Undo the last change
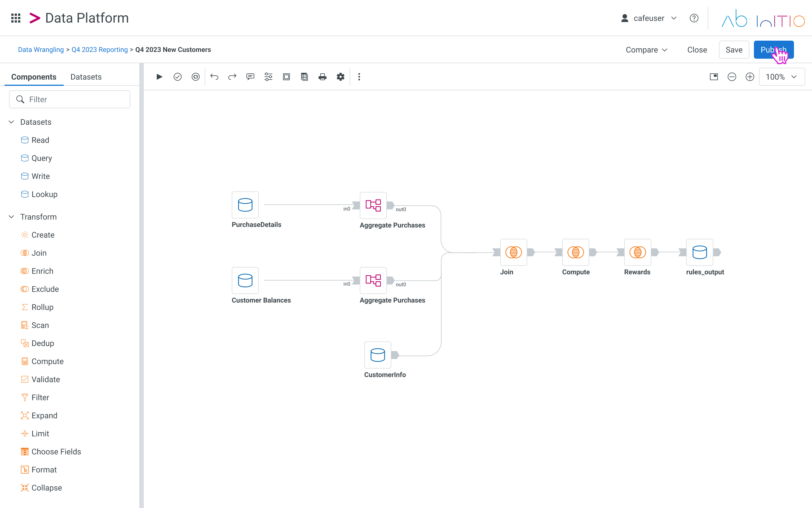The image size is (812, 508). click(214, 77)
